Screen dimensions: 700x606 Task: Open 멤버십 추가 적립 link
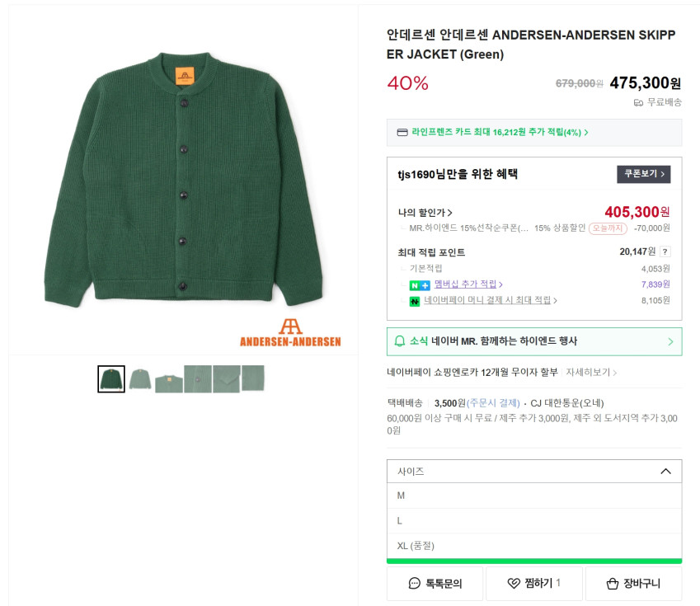coord(468,284)
